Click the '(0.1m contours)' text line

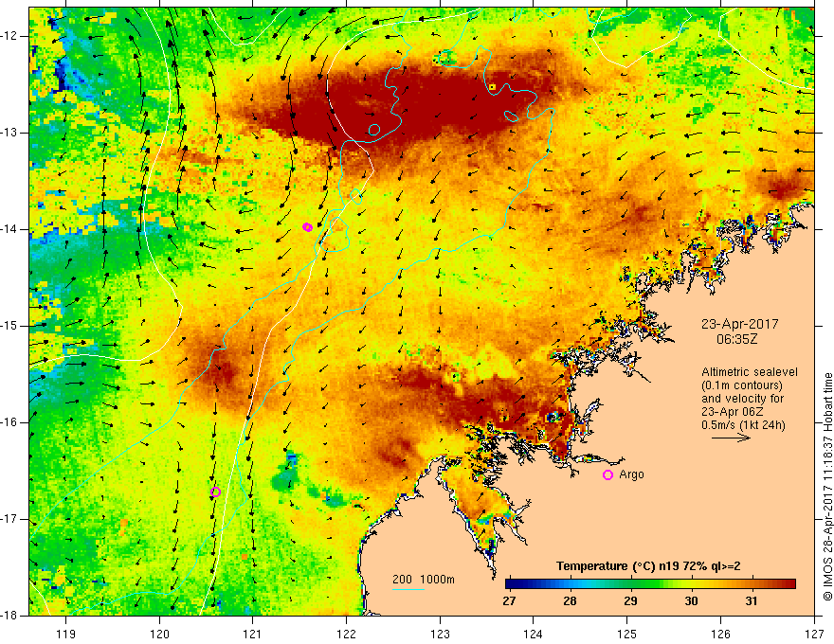[x=742, y=385]
